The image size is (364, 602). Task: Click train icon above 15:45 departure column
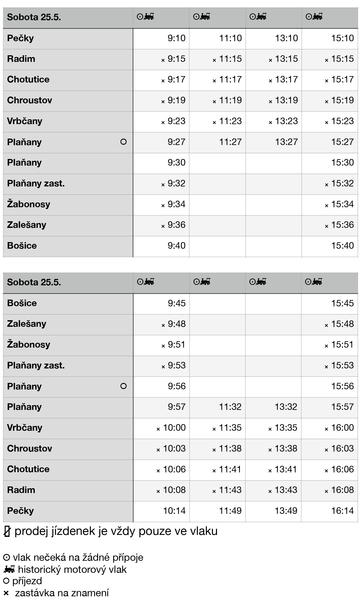(x=317, y=282)
